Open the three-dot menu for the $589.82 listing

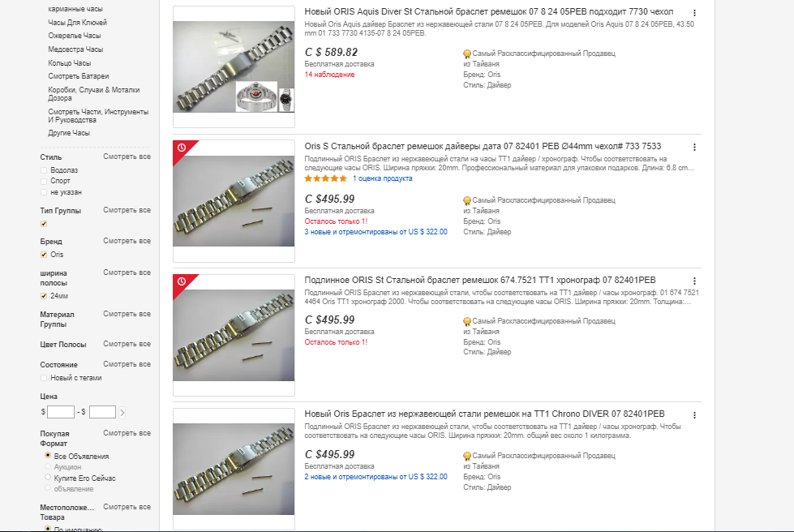694,13
